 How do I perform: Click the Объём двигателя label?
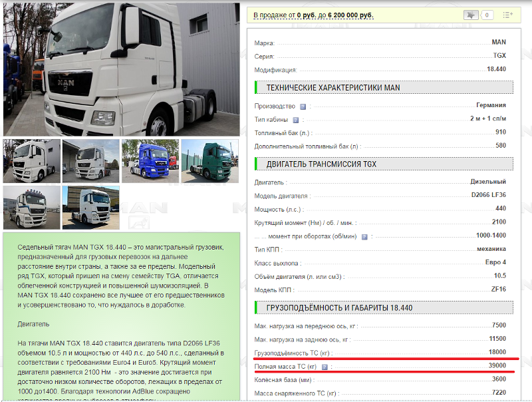pyautogui.click(x=300, y=277)
